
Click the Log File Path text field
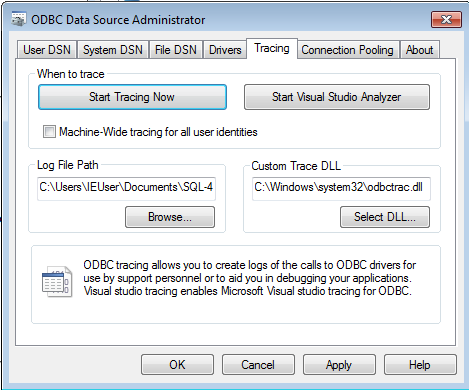(x=126, y=189)
